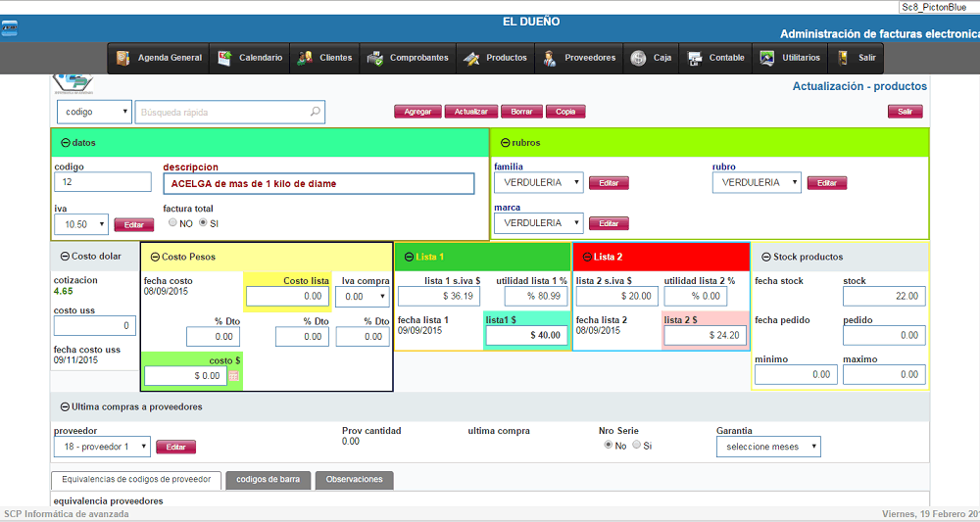Open the Garantia seleccione meses dropdown

pyautogui.click(x=767, y=447)
